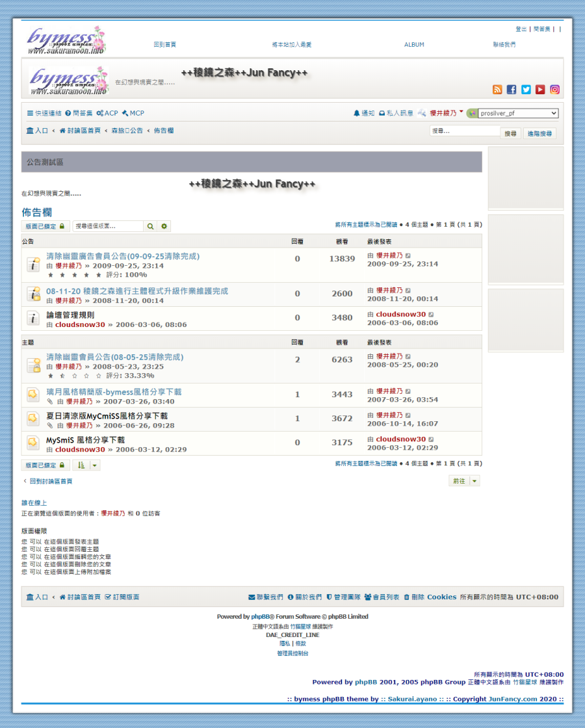The width and height of the screenshot is (585, 728).
Task: Open the sort options dropdown arrow
Action: click(95, 465)
